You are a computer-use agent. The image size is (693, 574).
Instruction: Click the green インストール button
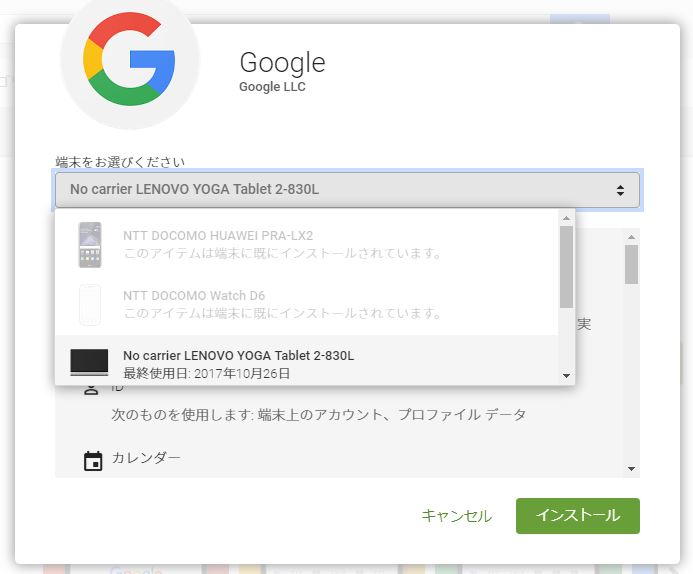point(578,516)
